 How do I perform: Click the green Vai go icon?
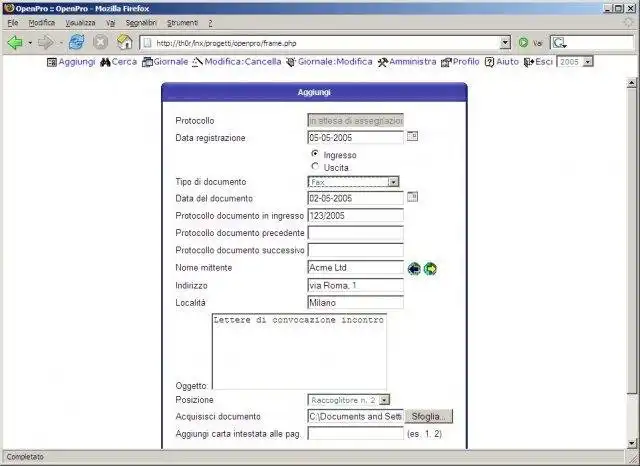click(x=523, y=42)
